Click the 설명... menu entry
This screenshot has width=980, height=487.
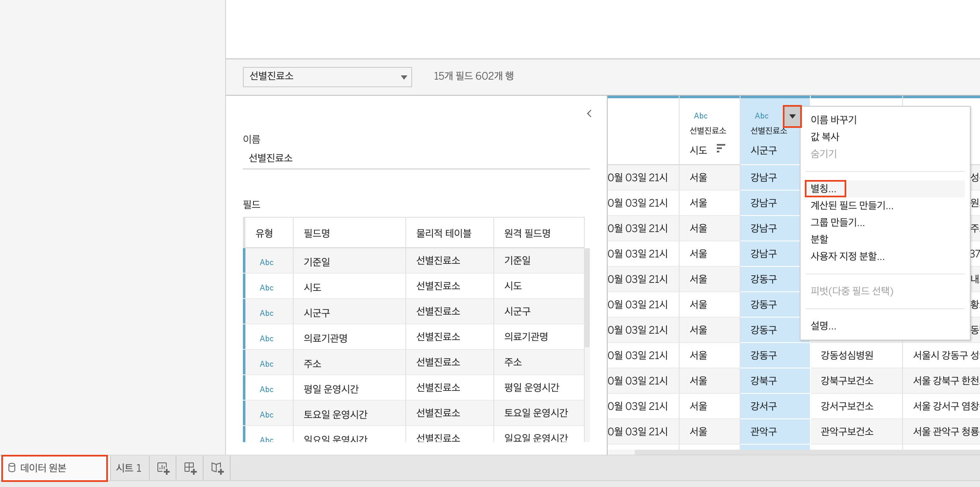point(823,326)
